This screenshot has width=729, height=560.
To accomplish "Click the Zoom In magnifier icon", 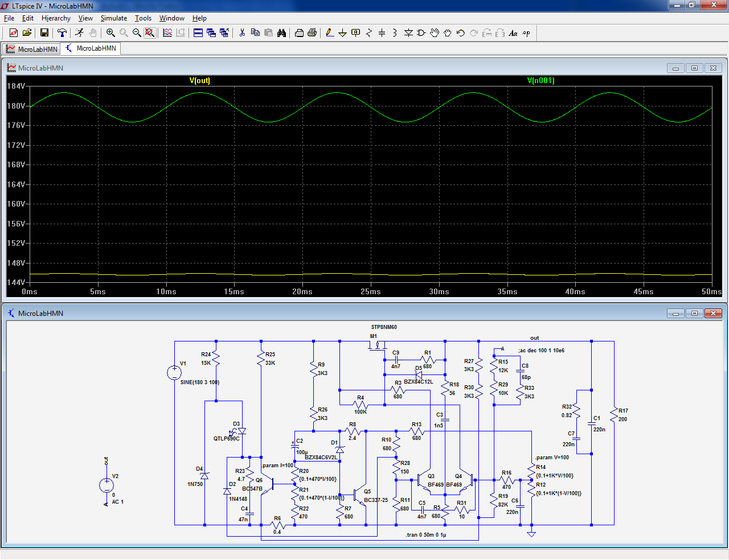I will [110, 33].
